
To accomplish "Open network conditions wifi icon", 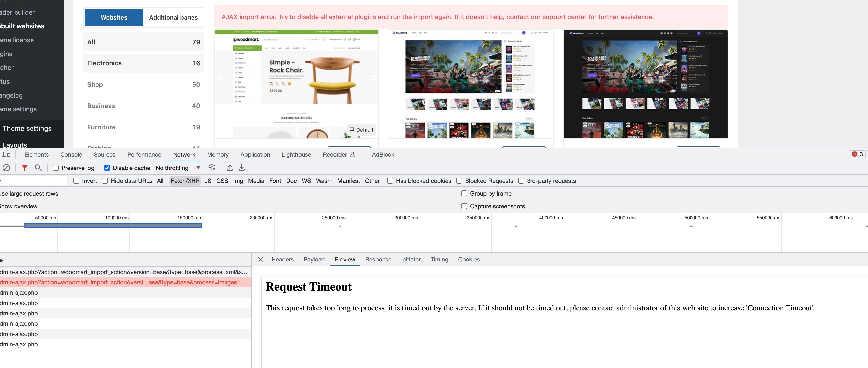I will pyautogui.click(x=212, y=168).
